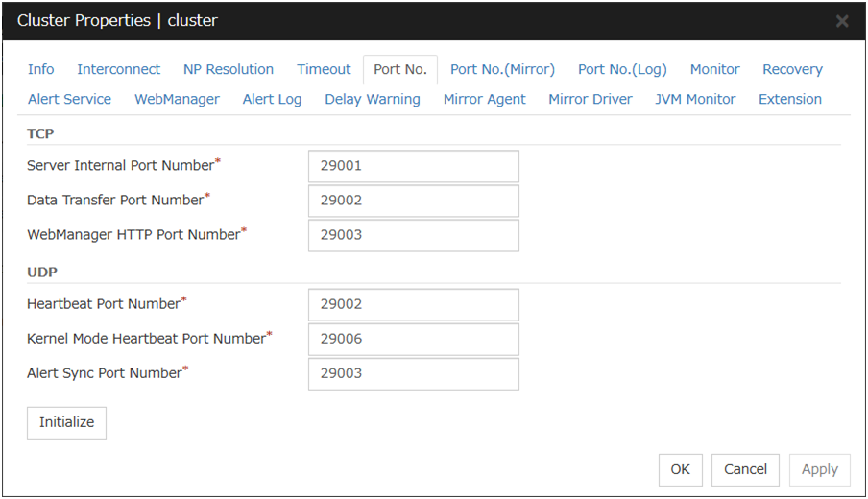
Task: Click the Server Internal Port Number field
Action: click(413, 166)
